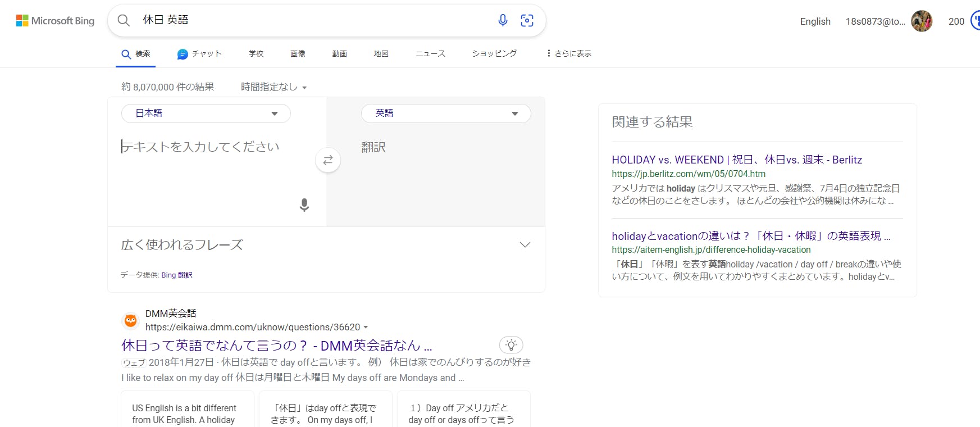Screen dimensions: 980x427
Task: Open the 英語 target language dropdown
Action: [x=446, y=113]
